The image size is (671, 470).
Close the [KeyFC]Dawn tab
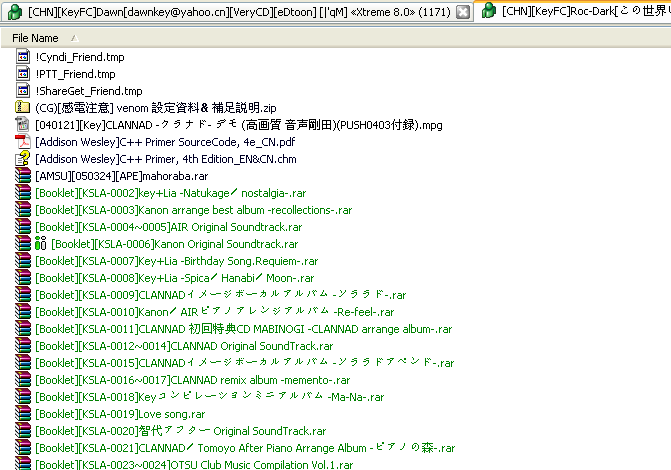[463, 12]
